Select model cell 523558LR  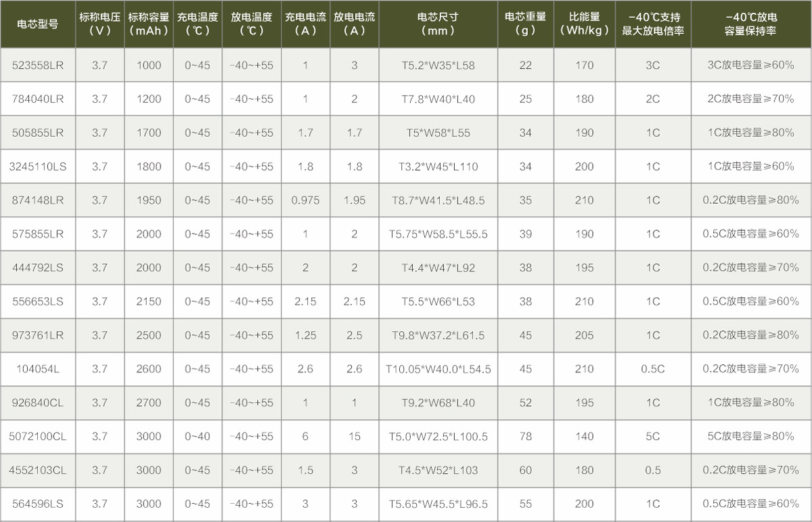click(38, 66)
